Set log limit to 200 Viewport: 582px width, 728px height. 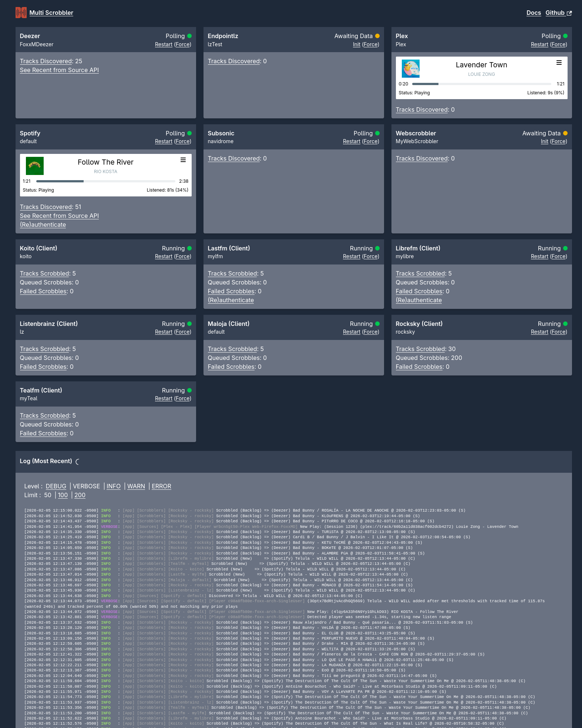point(80,495)
